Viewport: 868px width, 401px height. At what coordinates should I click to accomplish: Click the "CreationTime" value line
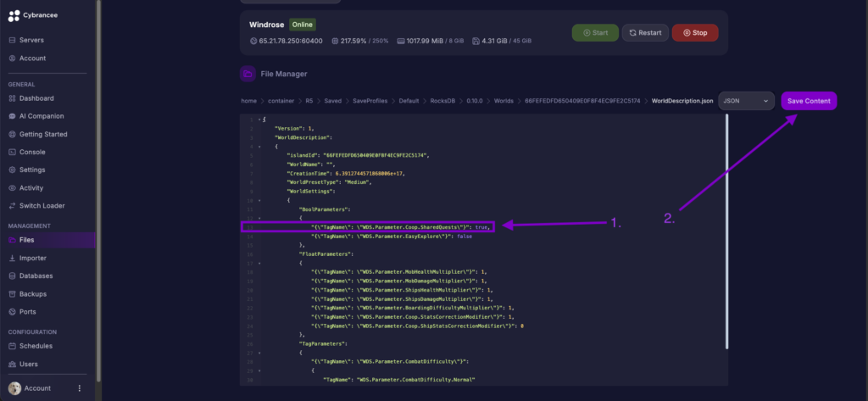(x=346, y=173)
